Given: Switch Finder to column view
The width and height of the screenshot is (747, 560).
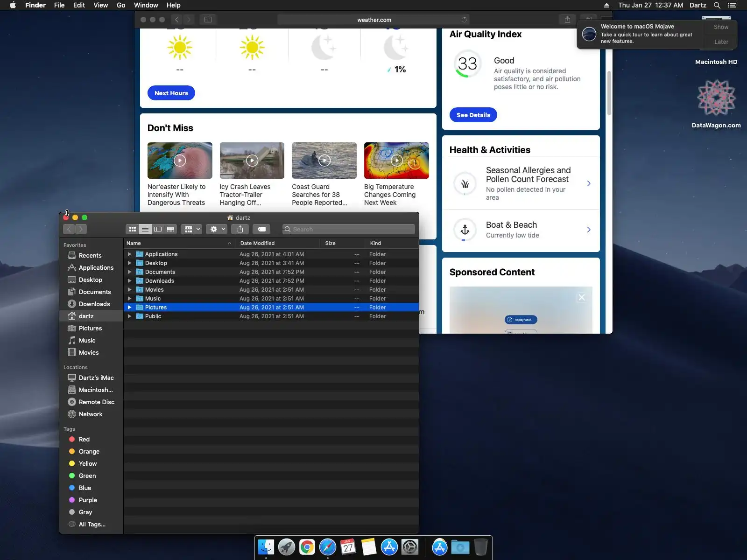Looking at the screenshot, I should [158, 229].
